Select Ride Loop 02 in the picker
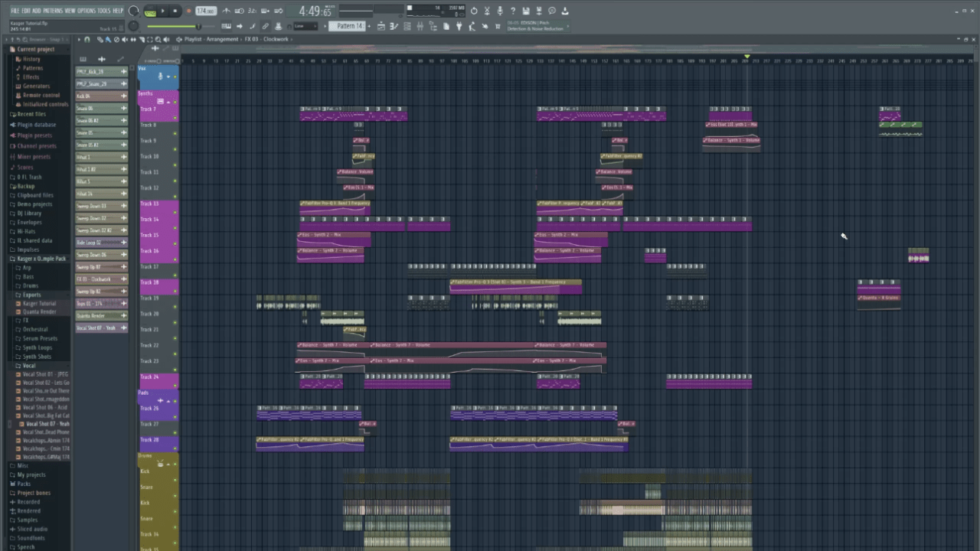The image size is (980, 551). 101,243
